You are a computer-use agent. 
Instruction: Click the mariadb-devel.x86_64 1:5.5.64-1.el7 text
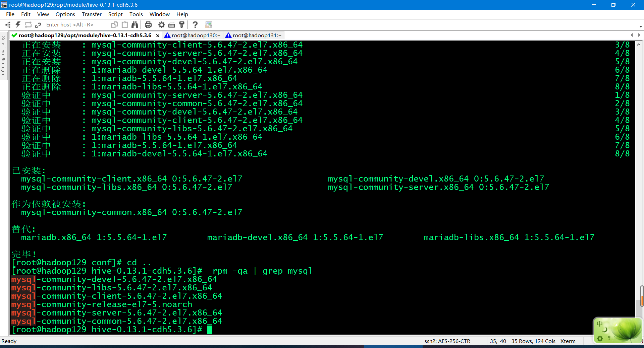[295, 237]
